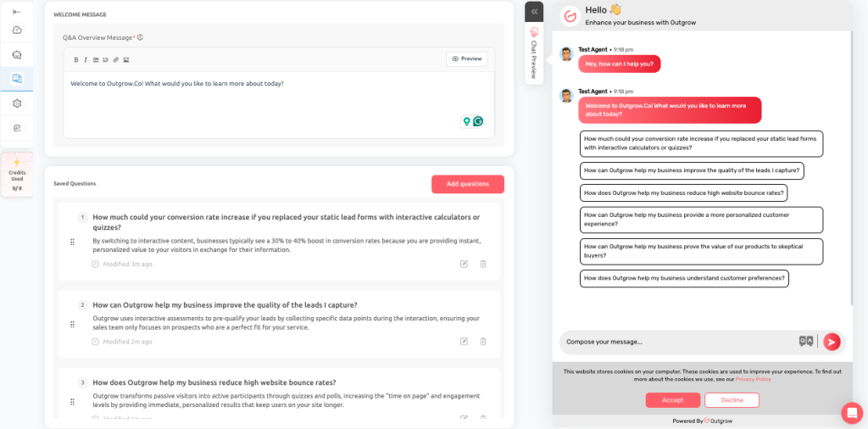Edit the first saved question

pos(464,264)
